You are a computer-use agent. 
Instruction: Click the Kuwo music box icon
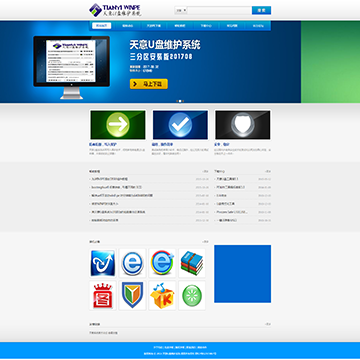[162, 295]
